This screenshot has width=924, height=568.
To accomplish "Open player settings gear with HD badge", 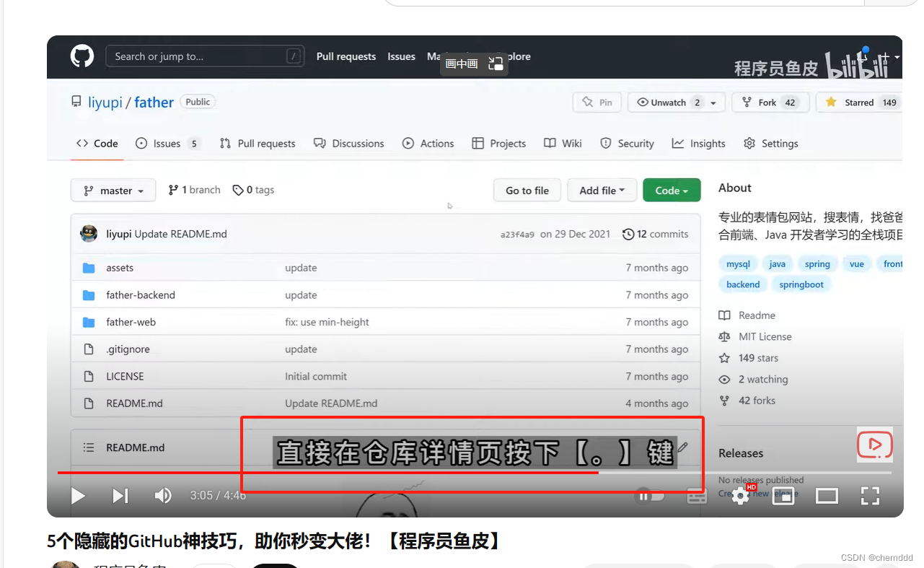I will click(x=741, y=495).
